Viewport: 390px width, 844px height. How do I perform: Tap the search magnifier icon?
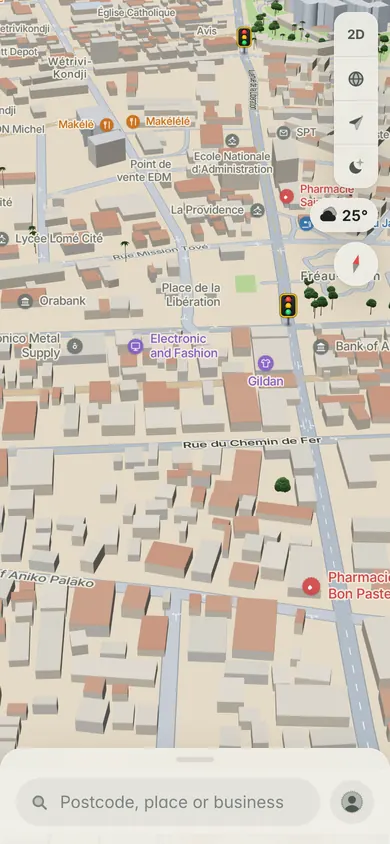39,803
